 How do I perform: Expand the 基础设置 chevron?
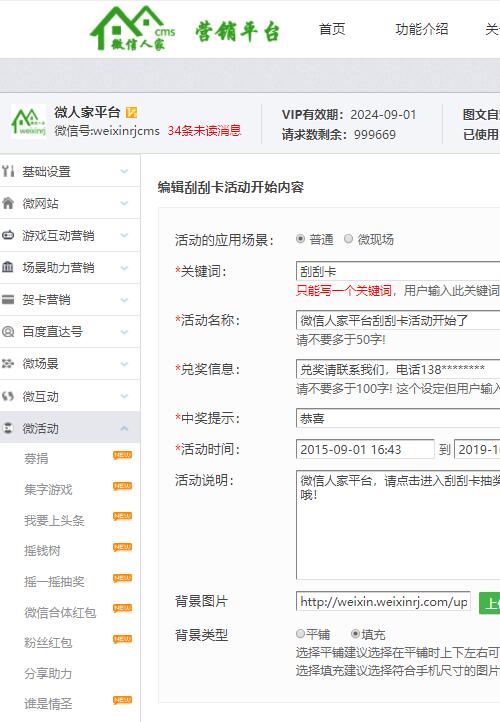(x=124, y=171)
